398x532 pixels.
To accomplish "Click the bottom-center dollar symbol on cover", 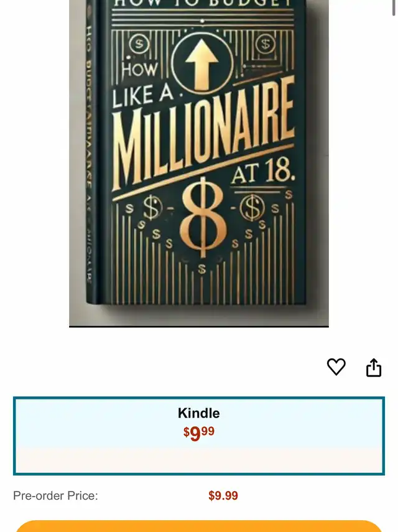I will click(x=201, y=269).
